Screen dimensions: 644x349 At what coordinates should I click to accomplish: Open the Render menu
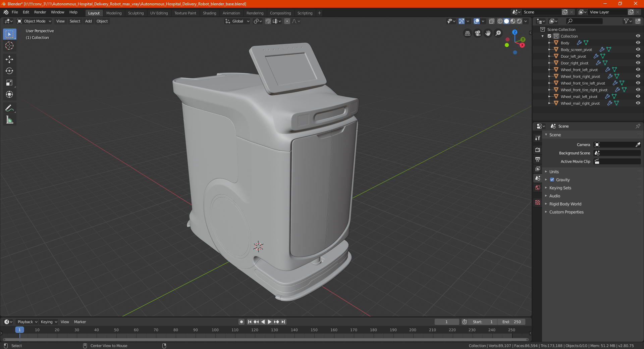click(x=40, y=12)
